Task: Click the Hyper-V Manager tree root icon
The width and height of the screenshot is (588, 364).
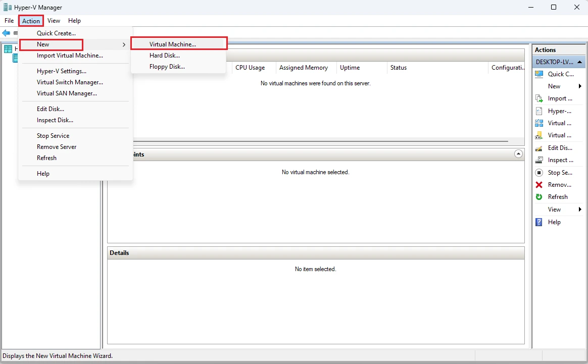Action: [8, 49]
